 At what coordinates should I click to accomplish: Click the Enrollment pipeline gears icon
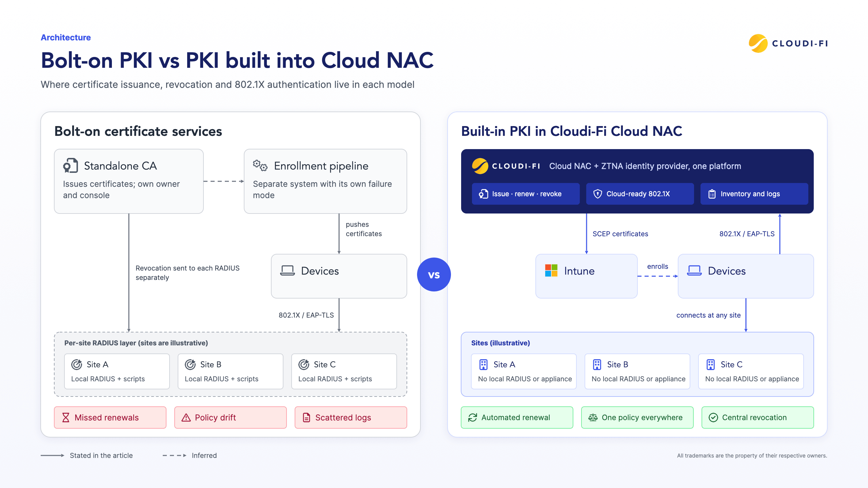260,165
